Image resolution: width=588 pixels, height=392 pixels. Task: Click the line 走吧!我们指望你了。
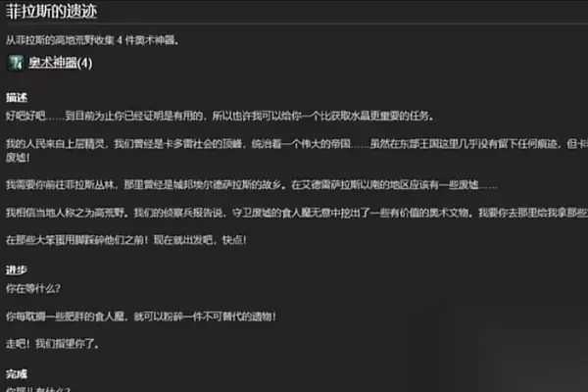(52, 344)
